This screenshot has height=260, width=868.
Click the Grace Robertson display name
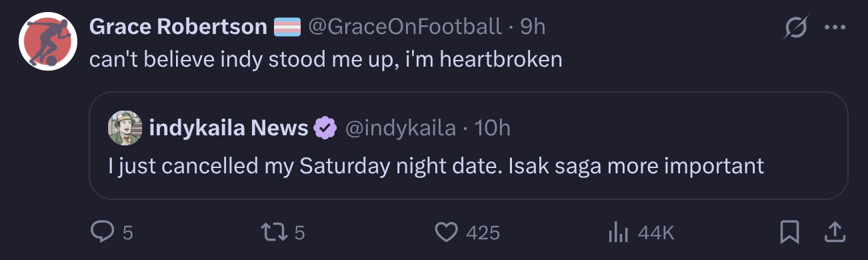point(178,27)
